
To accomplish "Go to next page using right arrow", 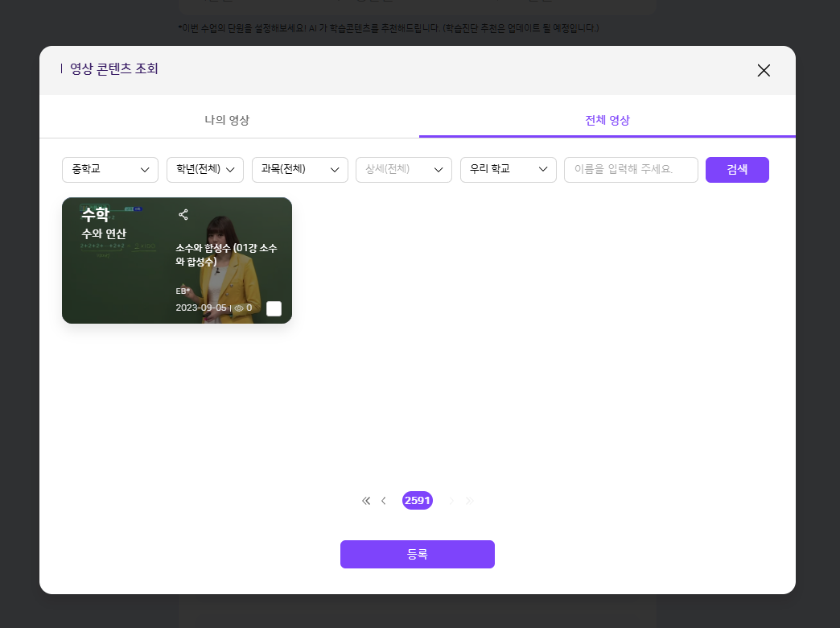I will pyautogui.click(x=451, y=501).
